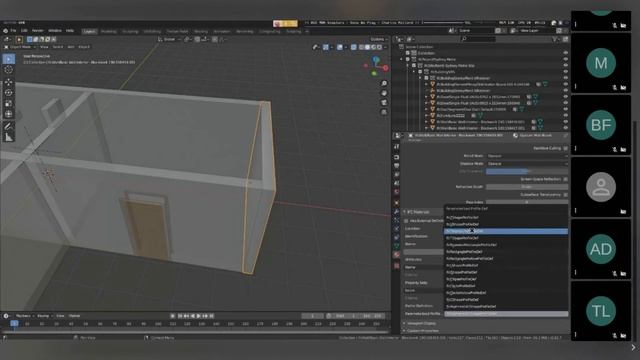
Task: Toggle X-ray in viewport header
Action: 353,47
